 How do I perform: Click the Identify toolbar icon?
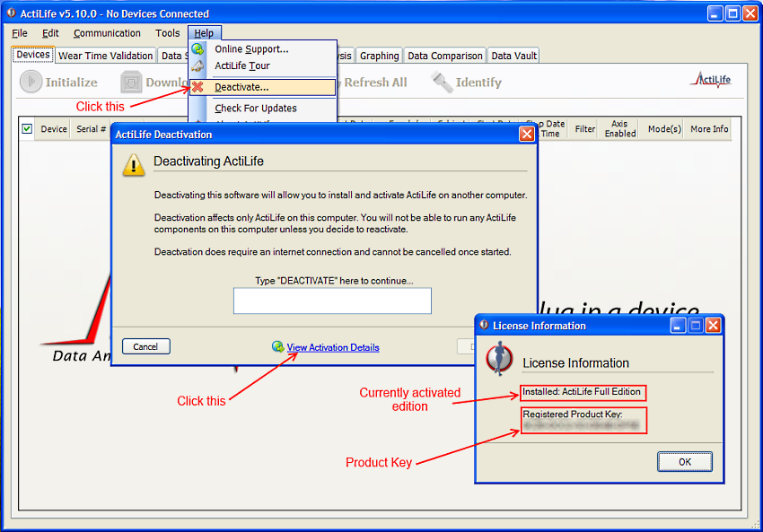pos(442,82)
